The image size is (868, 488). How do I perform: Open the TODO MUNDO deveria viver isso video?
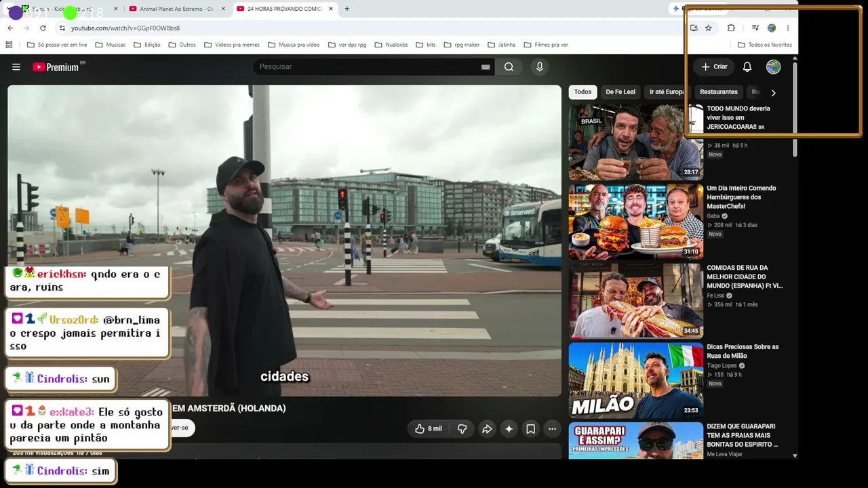738,117
